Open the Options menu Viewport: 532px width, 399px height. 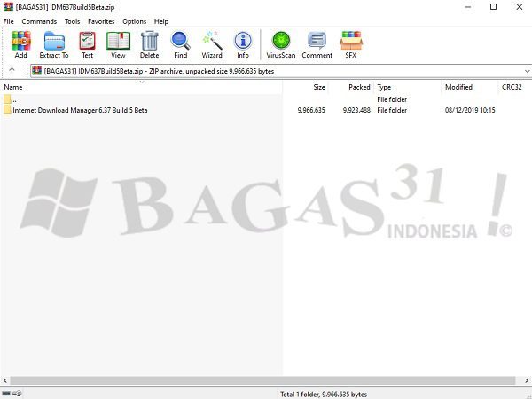[135, 21]
